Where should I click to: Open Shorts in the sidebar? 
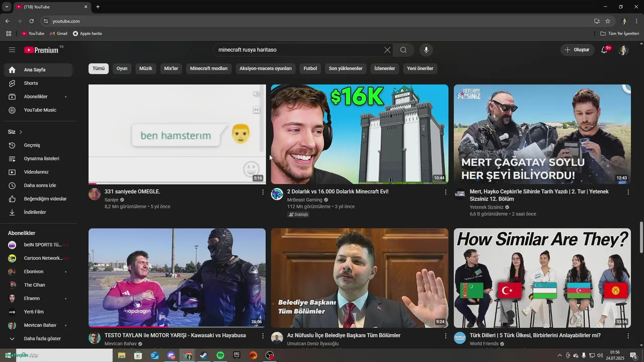[x=39, y=83]
